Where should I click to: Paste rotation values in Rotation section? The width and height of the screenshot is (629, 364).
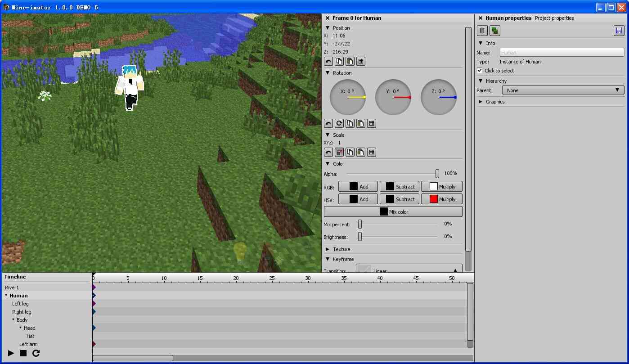pos(361,123)
